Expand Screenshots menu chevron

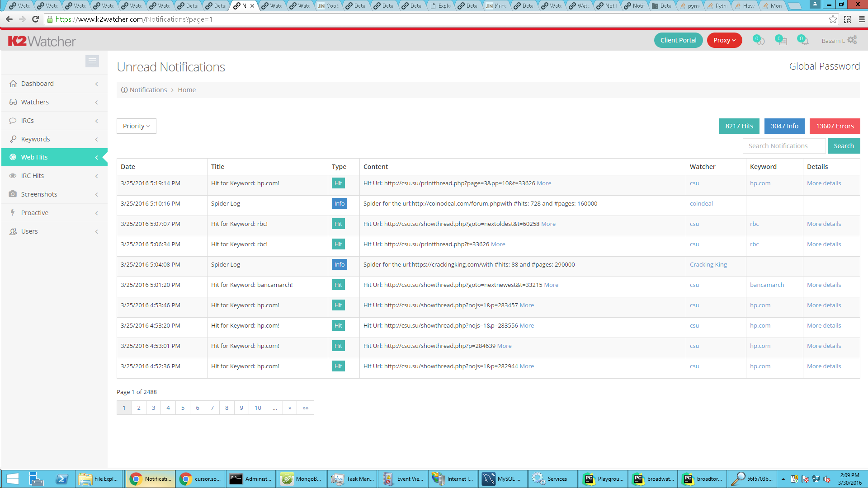[97, 194]
